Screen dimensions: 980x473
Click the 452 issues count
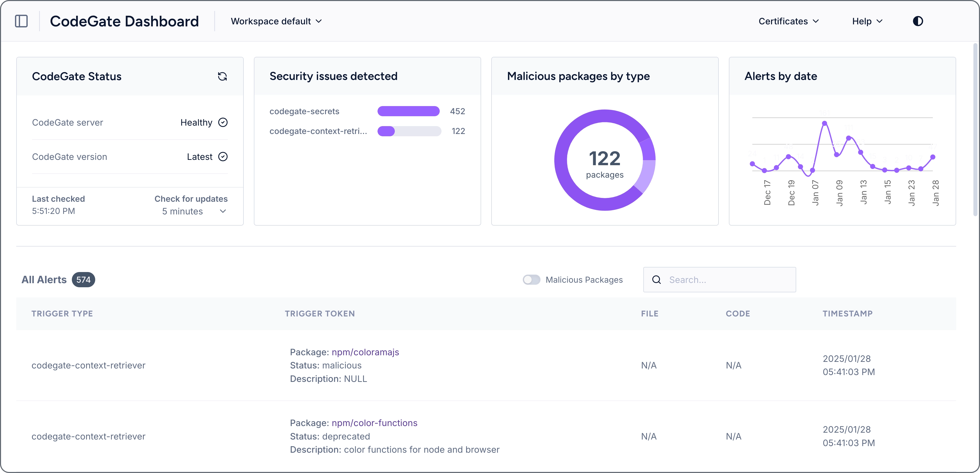click(x=457, y=111)
